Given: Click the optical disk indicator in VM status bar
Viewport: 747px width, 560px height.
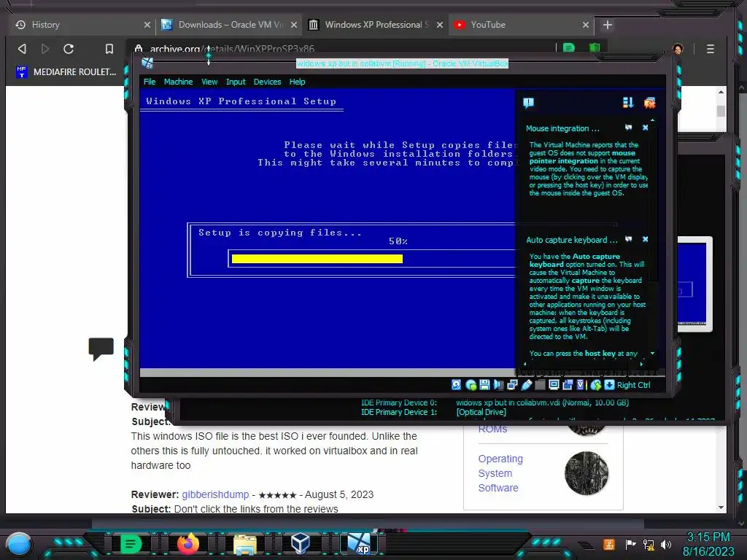Looking at the screenshot, I should [x=471, y=385].
